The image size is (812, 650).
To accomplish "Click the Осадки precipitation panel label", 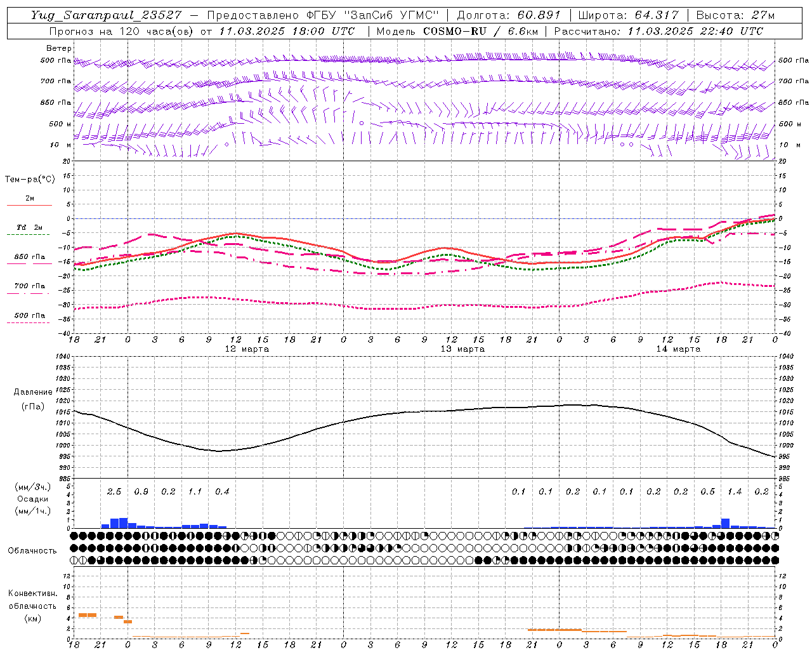I will pyautogui.click(x=33, y=499).
